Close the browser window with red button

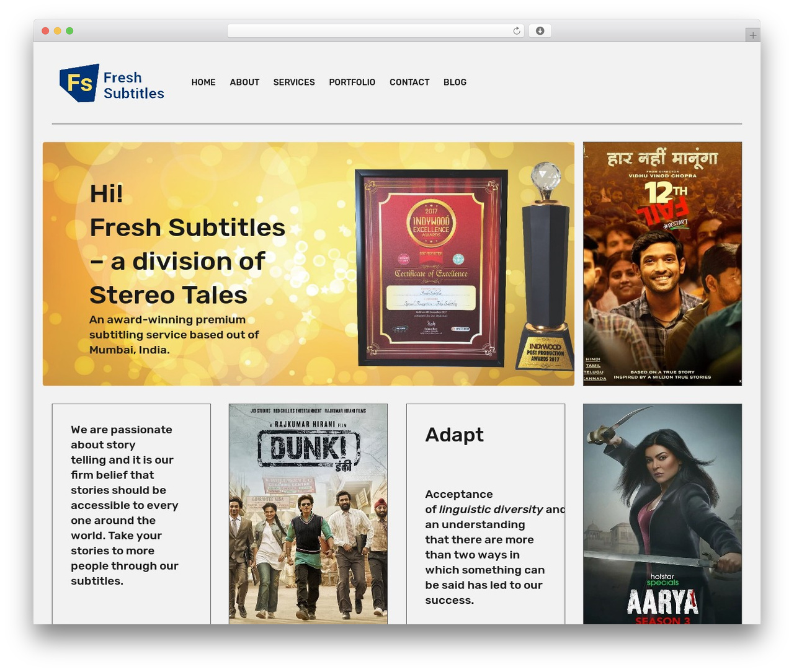click(45, 31)
